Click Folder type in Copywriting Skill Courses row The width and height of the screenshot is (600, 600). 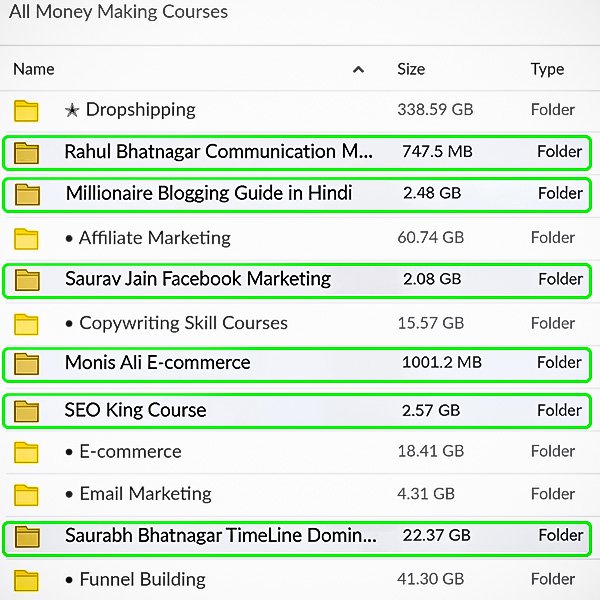point(553,323)
